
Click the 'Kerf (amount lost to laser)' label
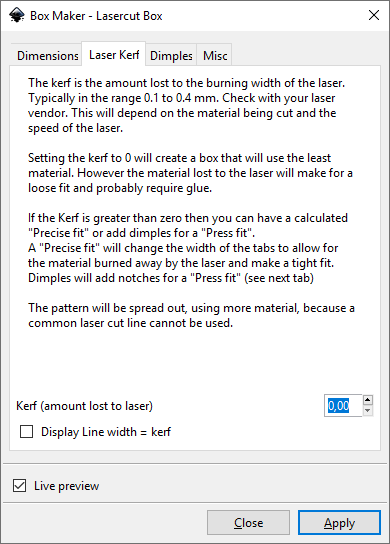click(x=84, y=406)
